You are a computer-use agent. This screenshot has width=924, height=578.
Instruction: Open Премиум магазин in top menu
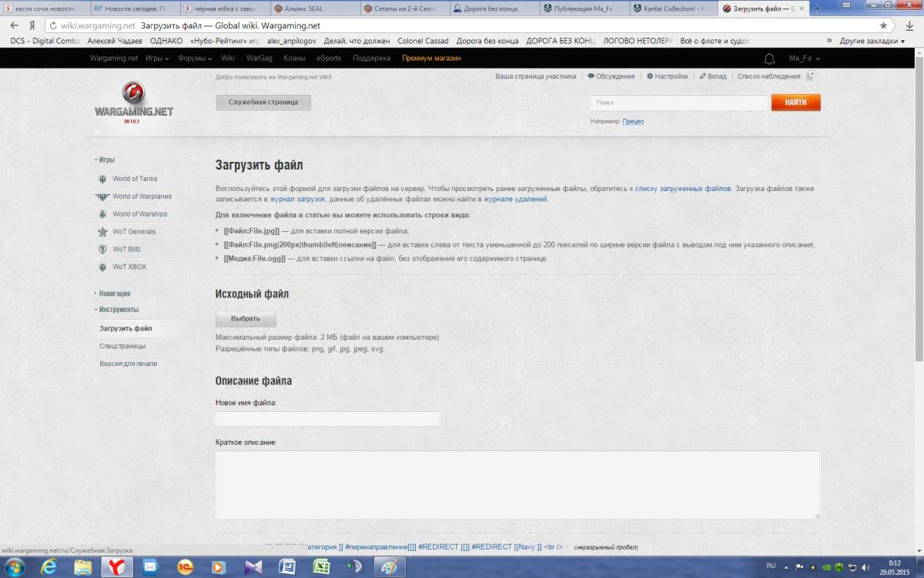pyautogui.click(x=431, y=59)
